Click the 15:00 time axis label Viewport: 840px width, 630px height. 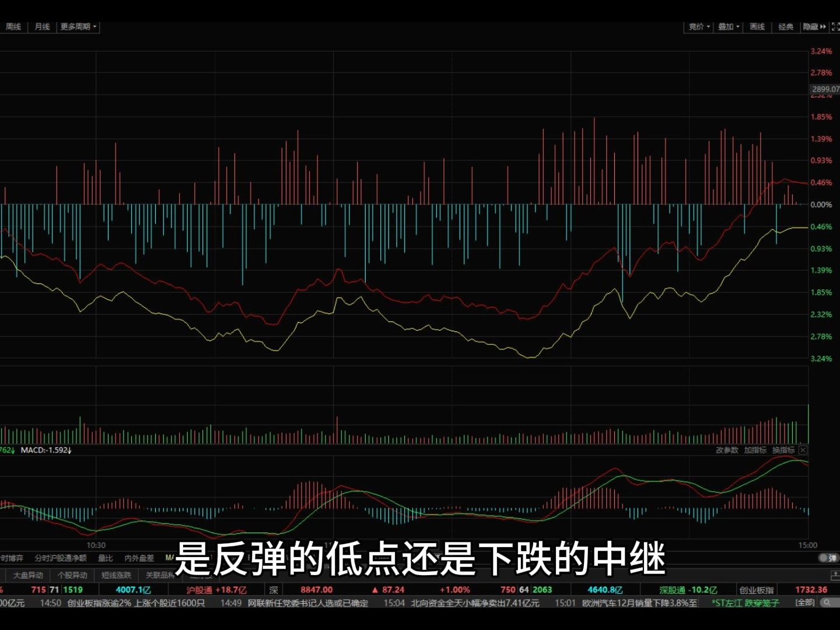(x=808, y=545)
